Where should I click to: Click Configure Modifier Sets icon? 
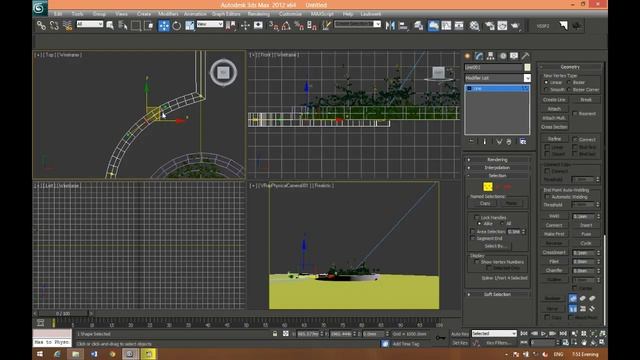(x=523, y=141)
